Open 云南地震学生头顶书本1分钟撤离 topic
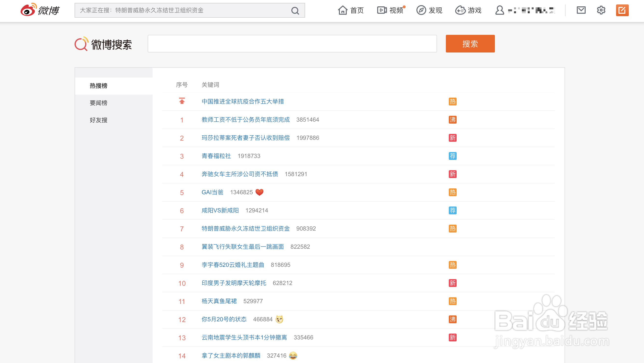This screenshot has width=644, height=363. click(x=244, y=337)
